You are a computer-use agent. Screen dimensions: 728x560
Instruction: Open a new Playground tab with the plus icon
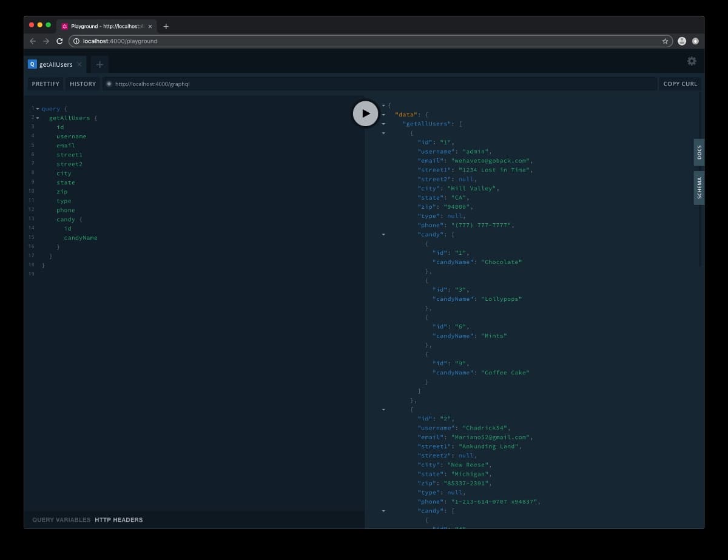[99, 63]
